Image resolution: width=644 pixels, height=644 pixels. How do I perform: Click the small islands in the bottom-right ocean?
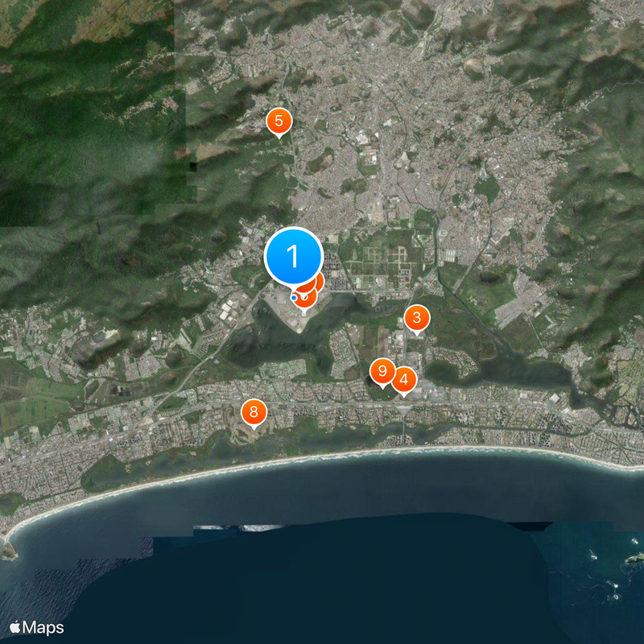point(632,559)
